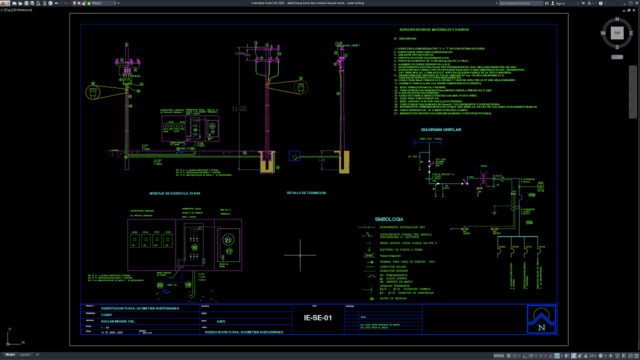Toggle layer freeze sun icon
Image resolution: width=640 pixels, height=360 pixels.
click(79, 3)
